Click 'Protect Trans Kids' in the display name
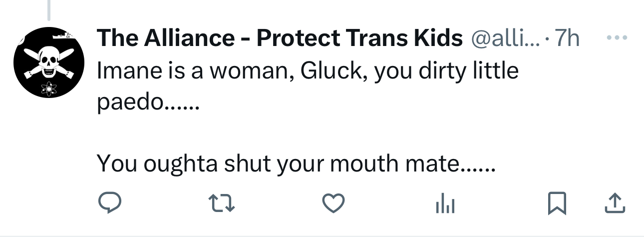Screen dimensions: 644x247 point(359,38)
